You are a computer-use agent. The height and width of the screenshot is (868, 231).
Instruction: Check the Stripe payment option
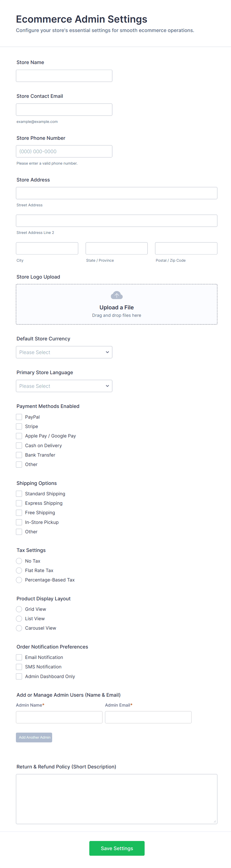click(x=19, y=426)
